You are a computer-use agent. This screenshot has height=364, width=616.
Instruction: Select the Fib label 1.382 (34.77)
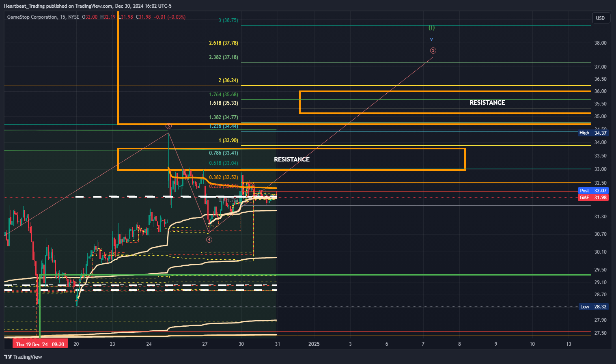pos(224,117)
